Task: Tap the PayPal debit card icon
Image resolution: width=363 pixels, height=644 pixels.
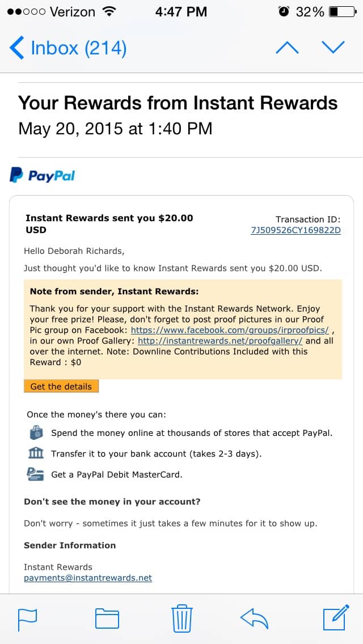Action: (36, 474)
